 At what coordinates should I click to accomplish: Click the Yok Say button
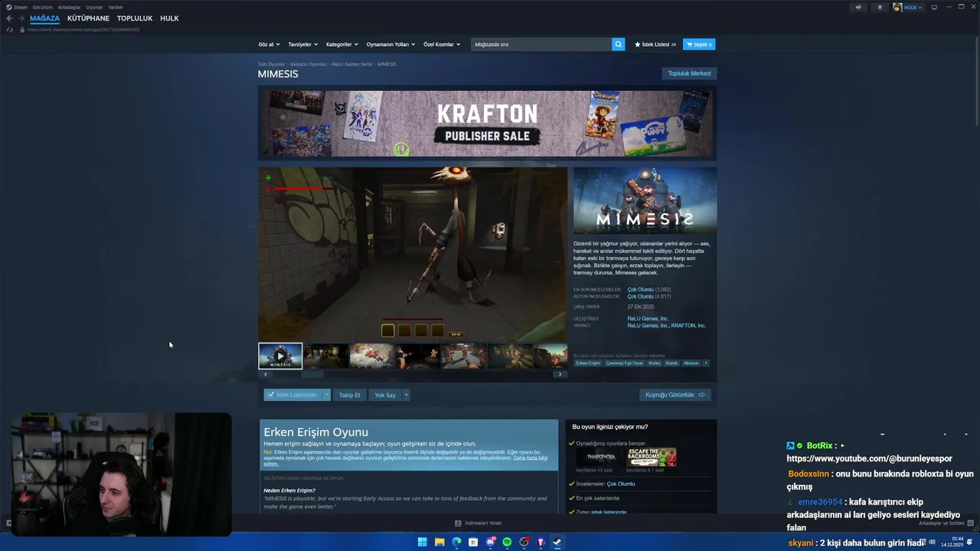click(385, 395)
